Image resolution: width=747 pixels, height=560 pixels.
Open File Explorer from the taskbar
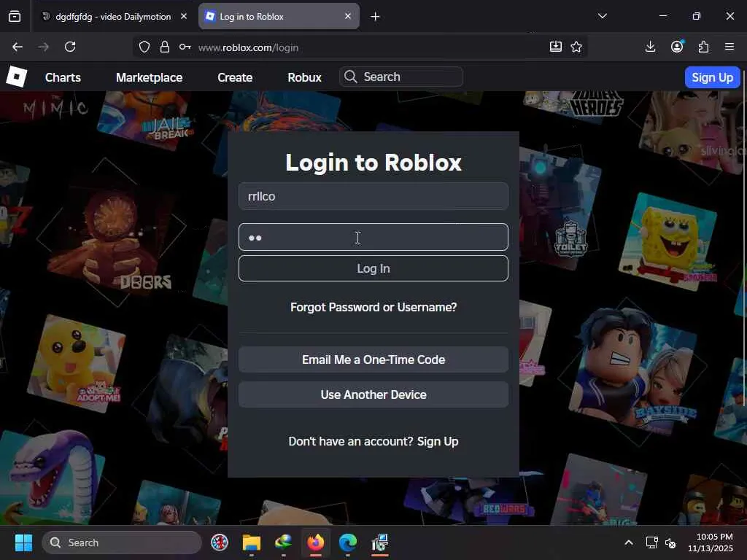click(x=251, y=542)
